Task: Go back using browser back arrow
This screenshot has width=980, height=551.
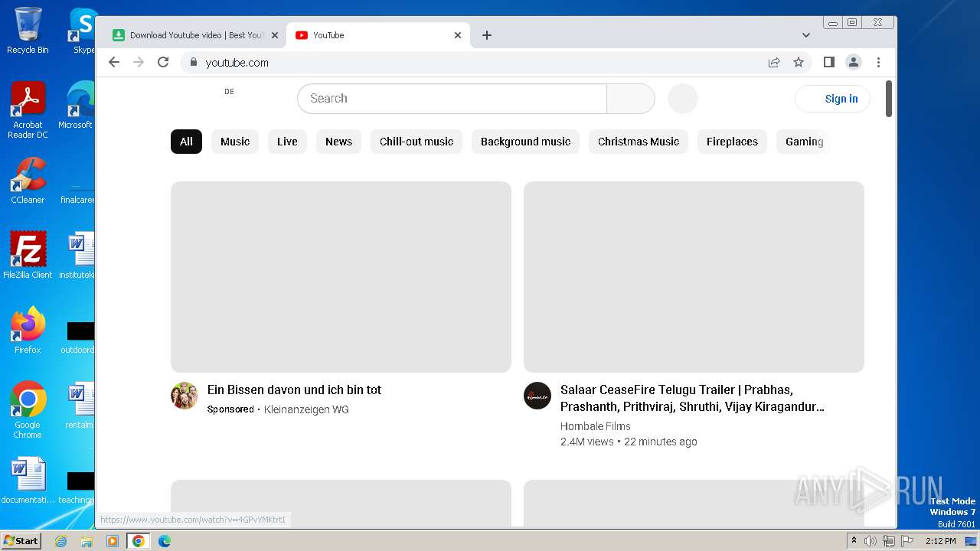Action: pos(114,62)
